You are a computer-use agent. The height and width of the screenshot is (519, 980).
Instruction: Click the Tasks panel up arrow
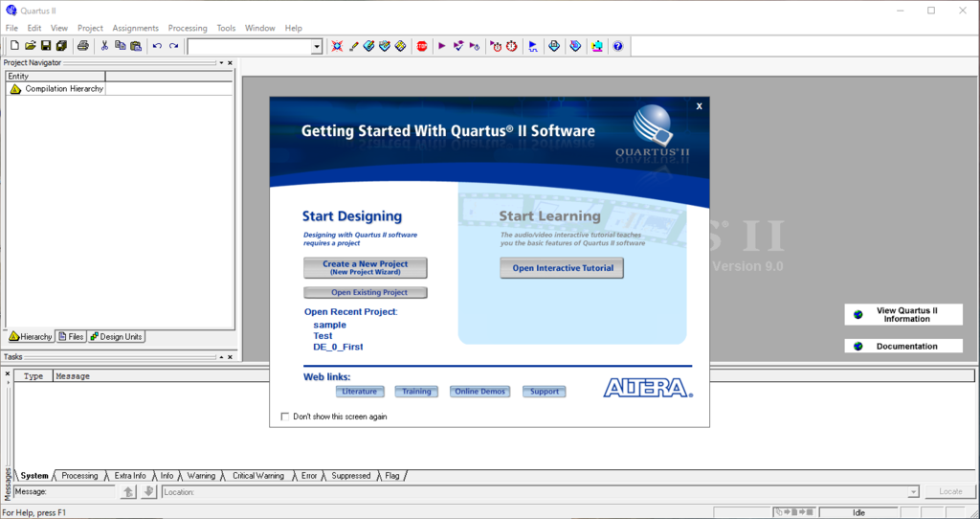(x=221, y=357)
